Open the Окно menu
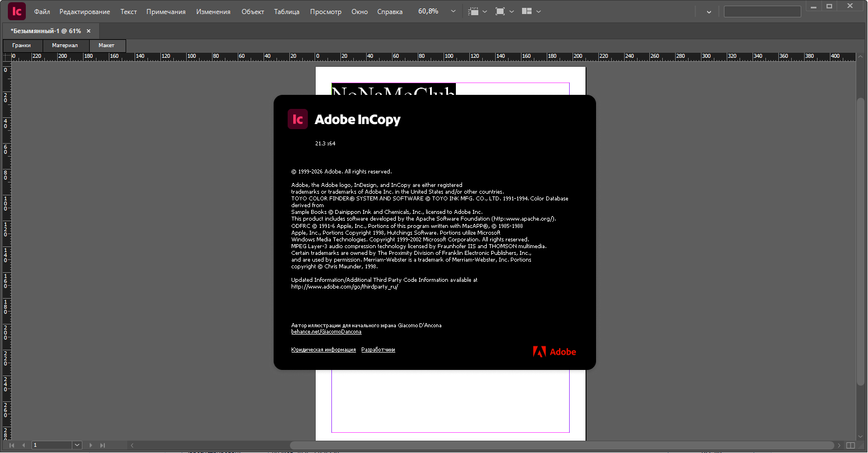 coord(359,12)
